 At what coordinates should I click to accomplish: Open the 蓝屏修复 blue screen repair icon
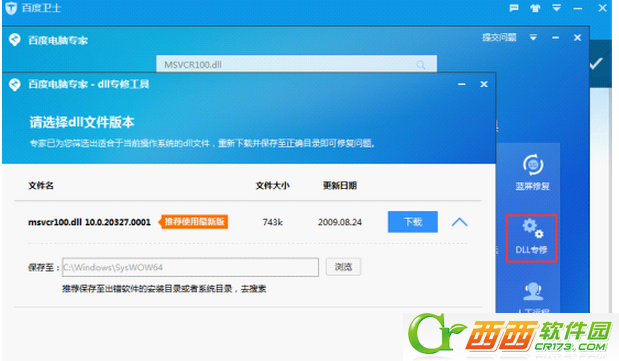pyautogui.click(x=533, y=172)
